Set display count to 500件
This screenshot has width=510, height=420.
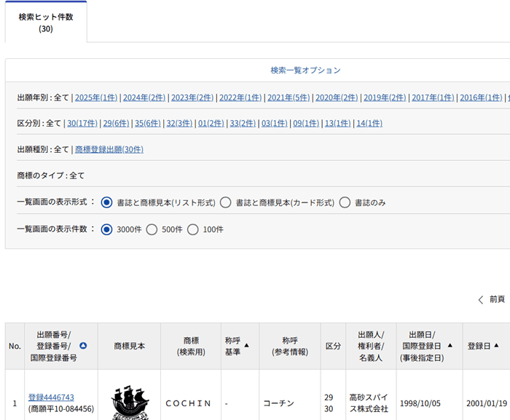point(152,229)
